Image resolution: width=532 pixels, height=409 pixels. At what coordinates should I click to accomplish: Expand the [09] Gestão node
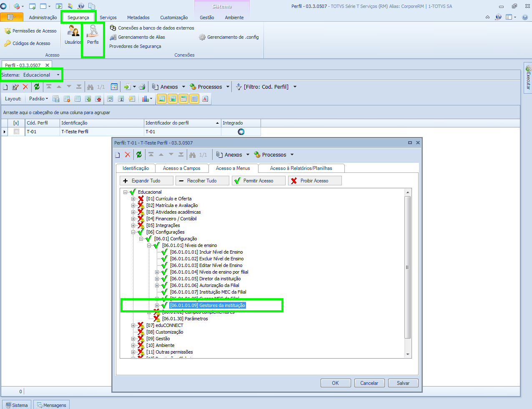133,339
